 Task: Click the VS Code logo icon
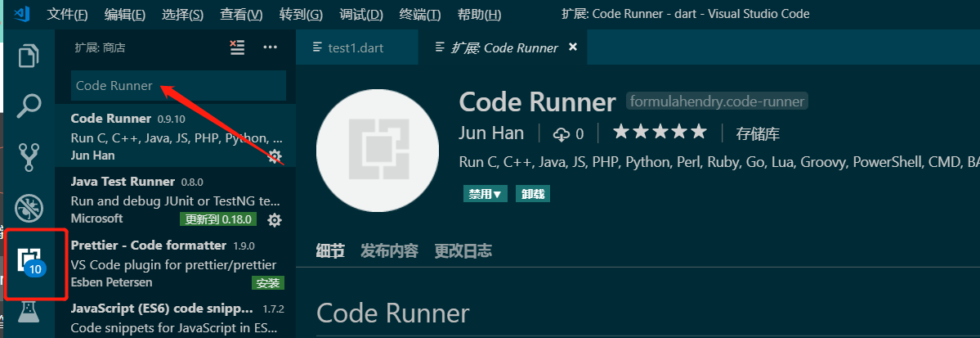tap(23, 13)
